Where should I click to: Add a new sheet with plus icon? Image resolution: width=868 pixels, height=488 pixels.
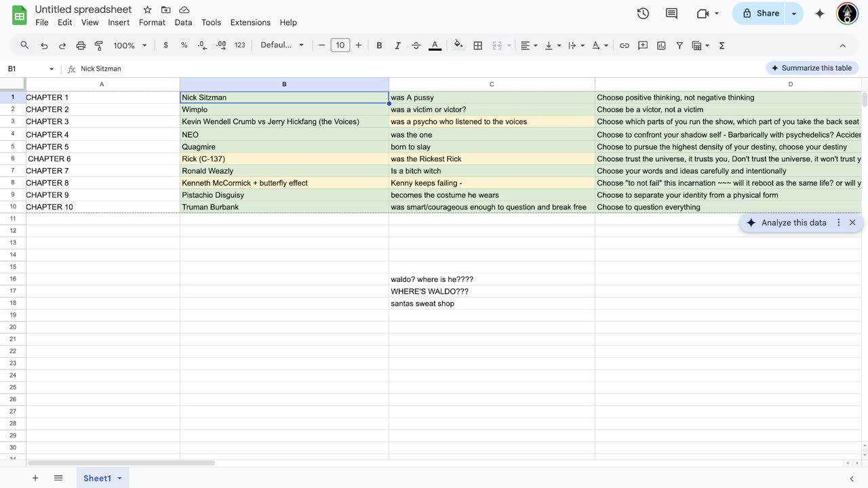tap(35, 478)
